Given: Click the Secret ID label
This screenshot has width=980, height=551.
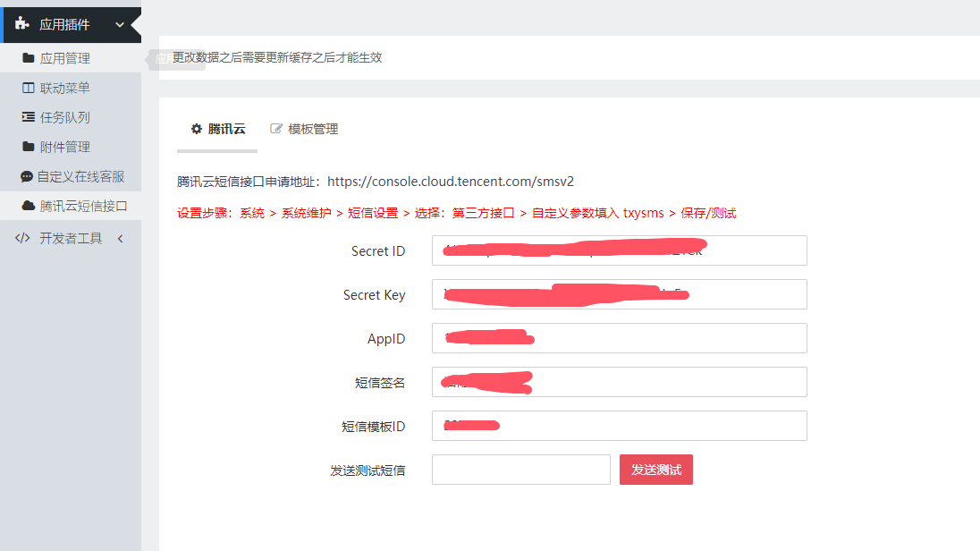Looking at the screenshot, I should (x=378, y=250).
